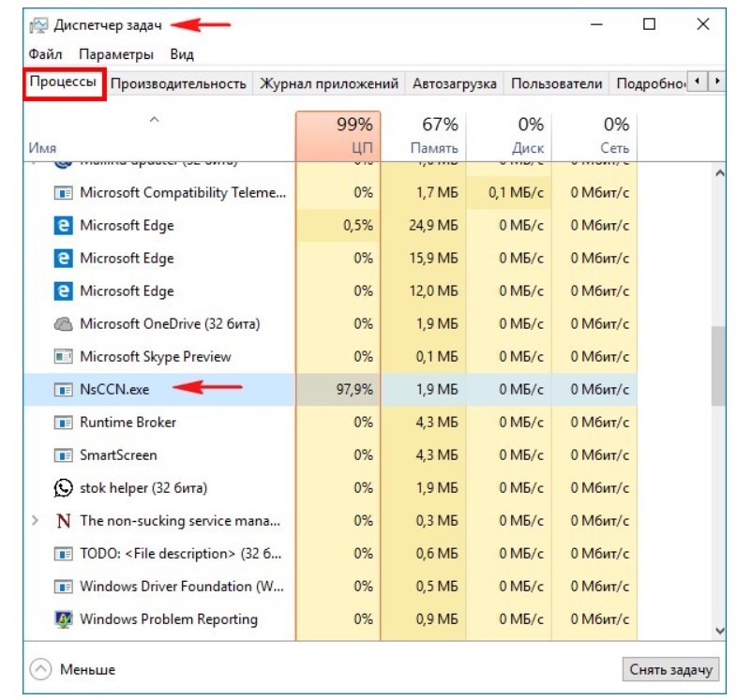
Task: Click the 0,9 МБ memory value
Action: click(437, 619)
